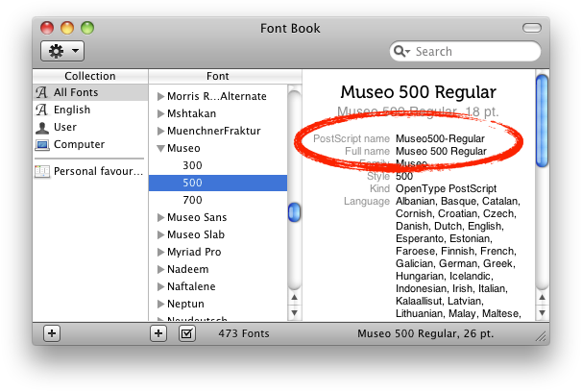
Task: Select the English collection
Action: tap(90, 110)
